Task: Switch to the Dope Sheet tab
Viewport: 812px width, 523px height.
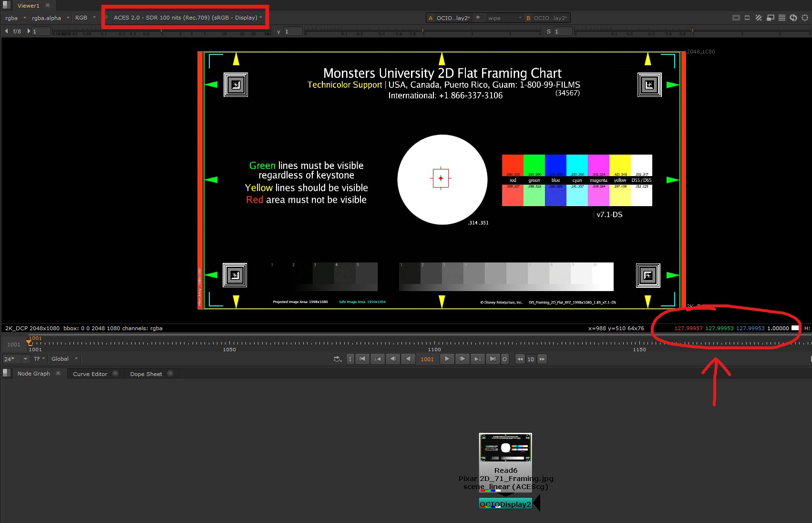Action: tap(146, 374)
